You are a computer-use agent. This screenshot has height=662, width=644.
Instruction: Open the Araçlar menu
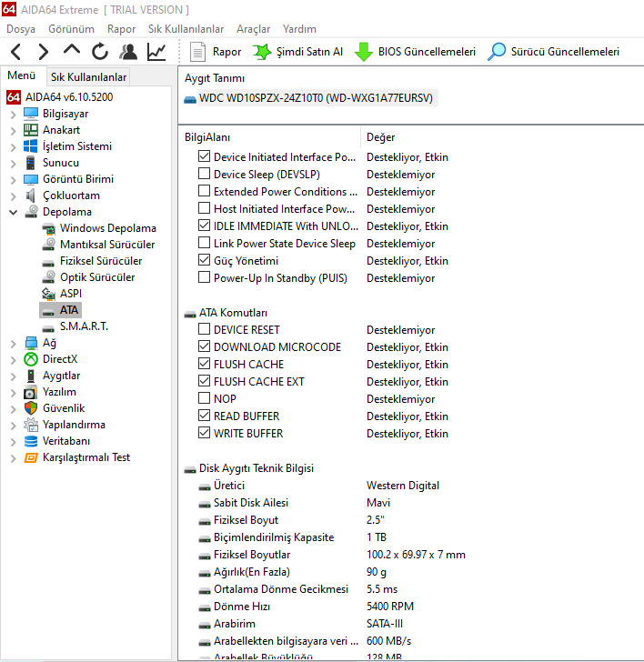pos(253,29)
